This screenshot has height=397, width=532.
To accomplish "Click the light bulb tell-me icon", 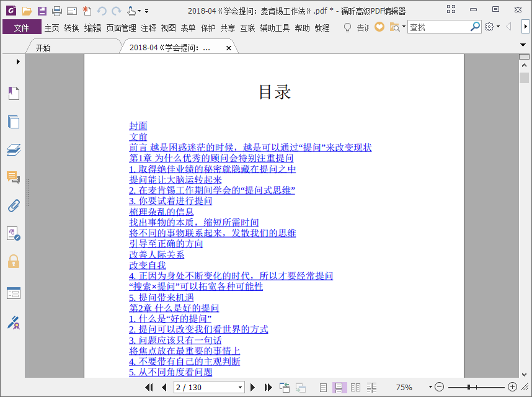I will click(x=347, y=27).
